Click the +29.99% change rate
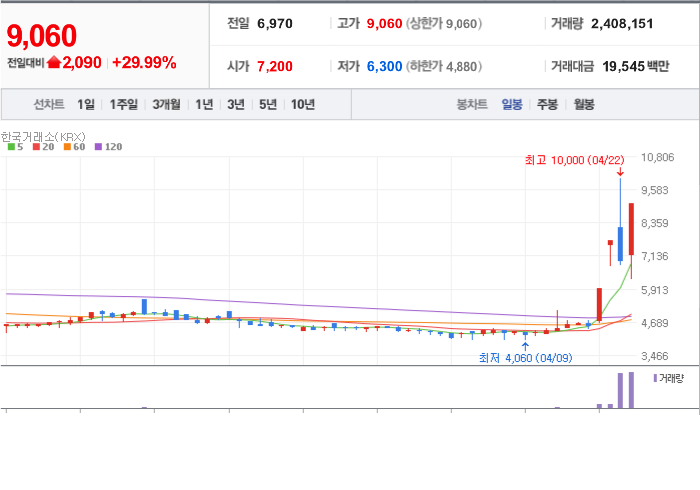Image resolution: width=700 pixels, height=490 pixels. [x=144, y=62]
